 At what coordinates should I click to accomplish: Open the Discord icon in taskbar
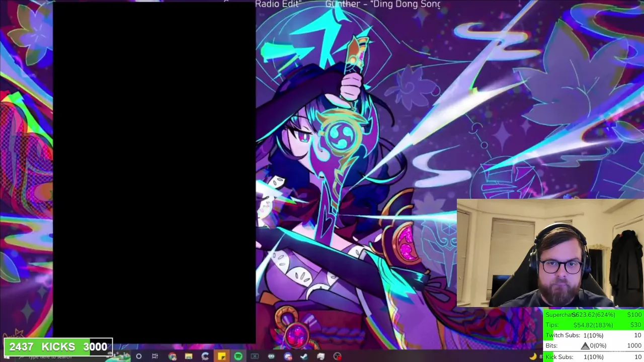click(x=288, y=356)
